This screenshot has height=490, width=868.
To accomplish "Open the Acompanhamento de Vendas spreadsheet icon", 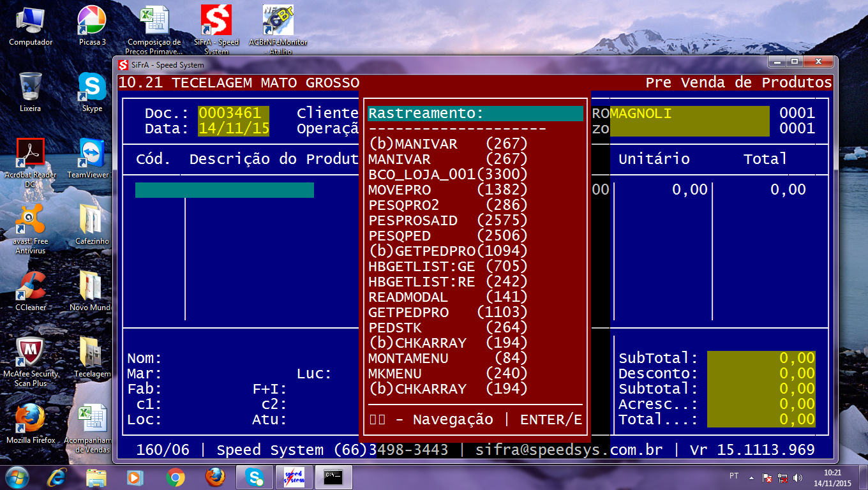I will (x=89, y=428).
